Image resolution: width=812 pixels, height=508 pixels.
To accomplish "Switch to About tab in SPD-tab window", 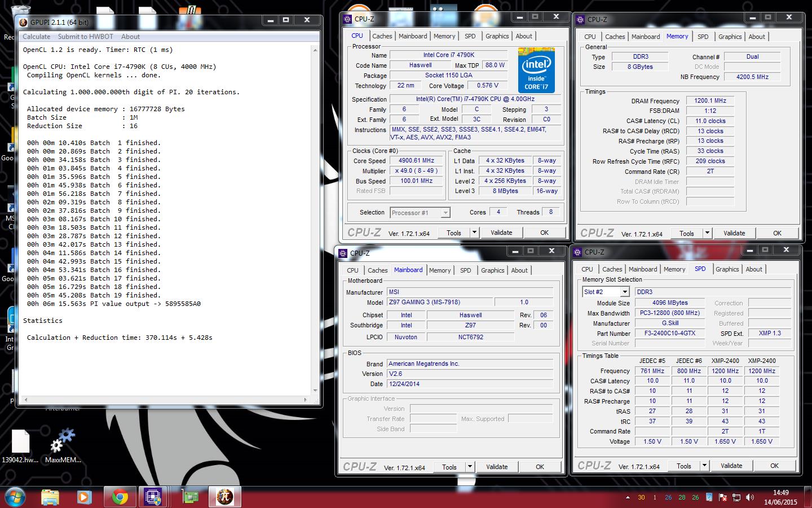I will (x=754, y=269).
